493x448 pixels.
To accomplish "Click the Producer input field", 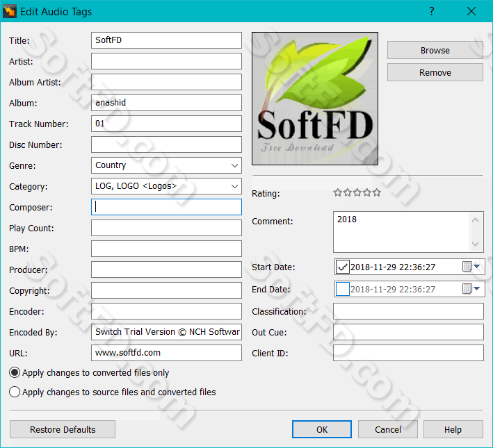I will 166,269.
